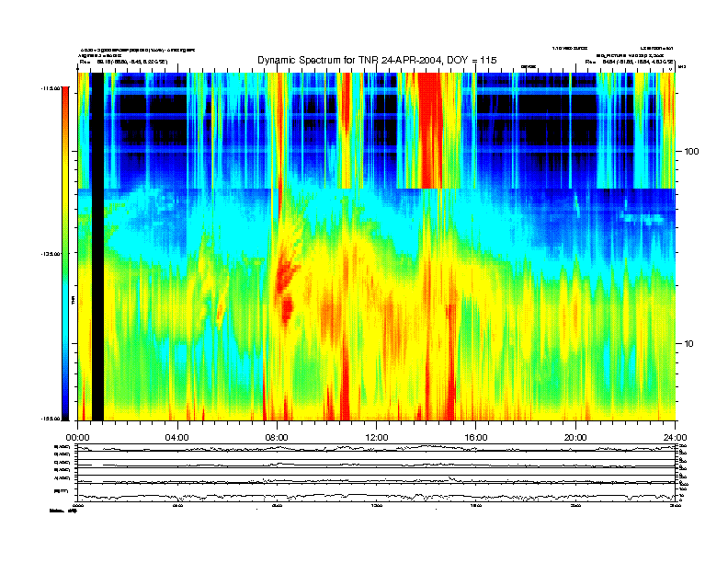The image size is (728, 563).
Task: Click the '04:00' time axis label
Action: pos(177,438)
